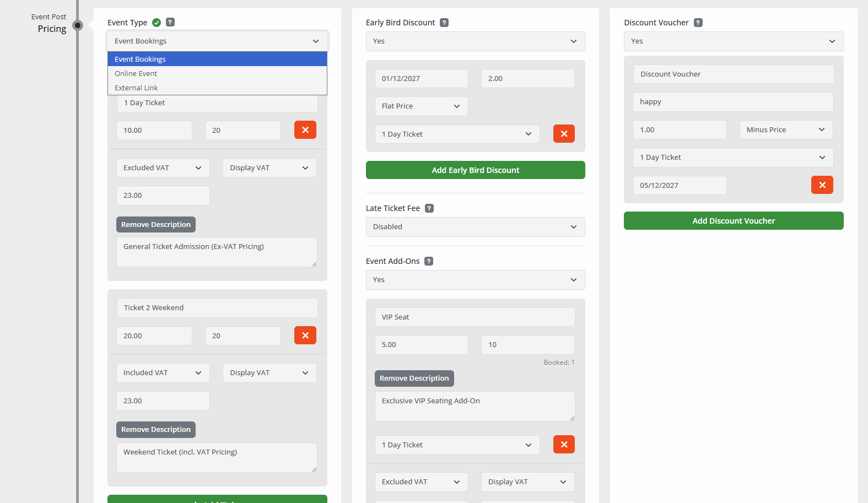Screen dimensions: 868x503
Task: Open the Early Bird Discount help icon
Action: [x=444, y=23]
